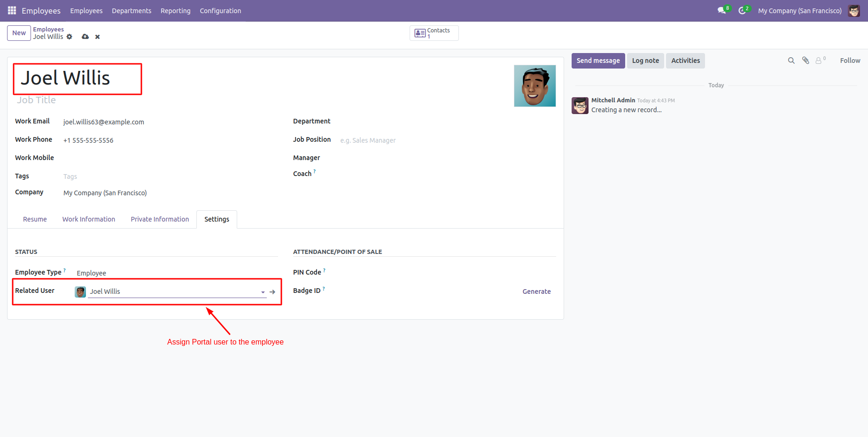Open the chat messages icon in navbar
868x437 pixels.
721,10
